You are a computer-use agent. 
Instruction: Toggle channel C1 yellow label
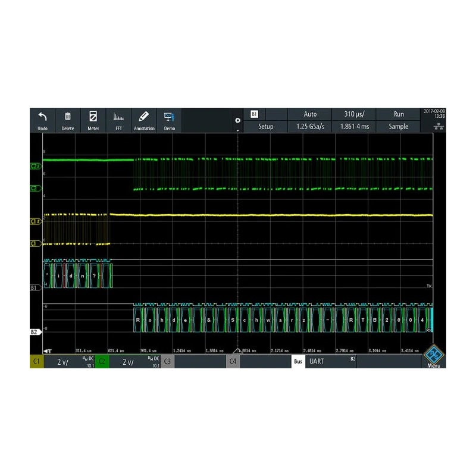point(37,362)
